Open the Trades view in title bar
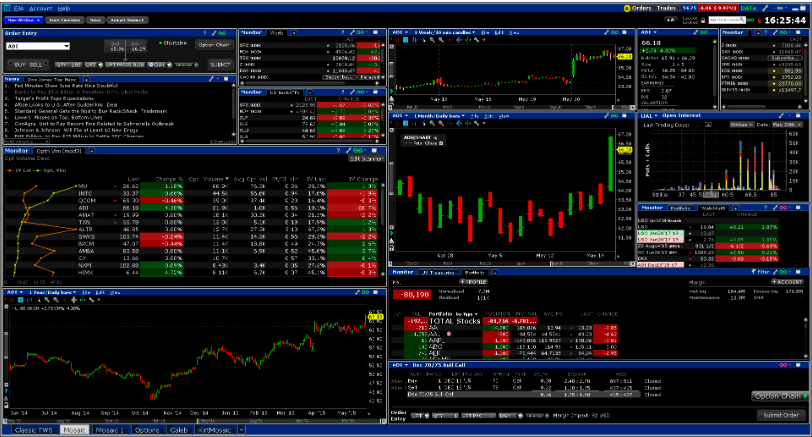Screen dimensions: 812x437 (x=666, y=8)
